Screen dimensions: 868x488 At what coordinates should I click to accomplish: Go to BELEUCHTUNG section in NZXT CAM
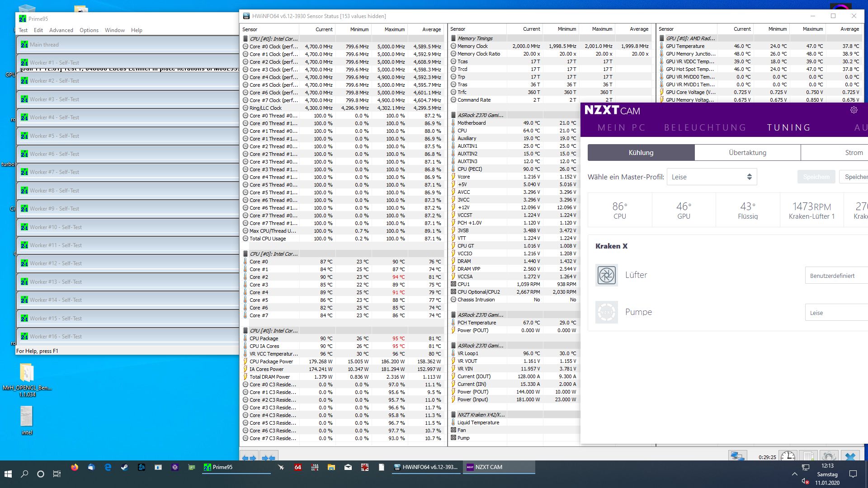(x=705, y=127)
